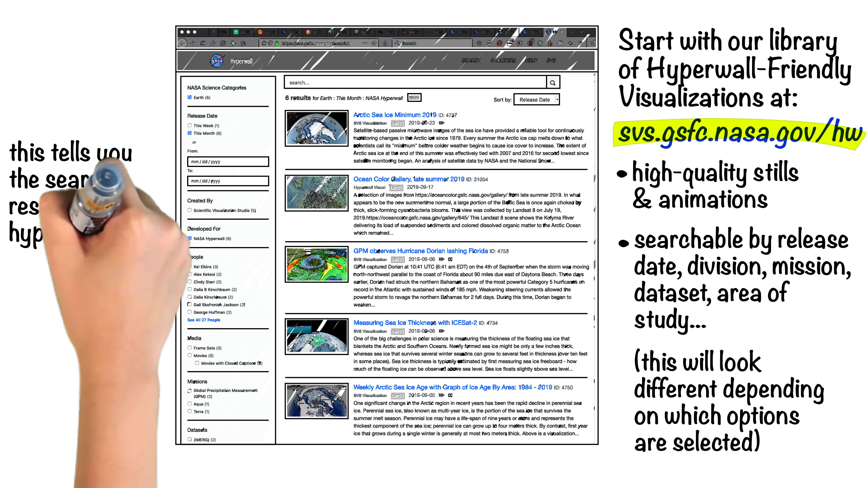Switch to the Python browser tab

click(434, 32)
